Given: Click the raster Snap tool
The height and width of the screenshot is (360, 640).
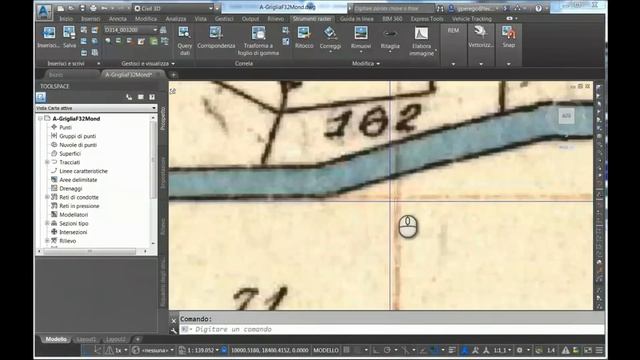Looking at the screenshot, I should 509,37.
